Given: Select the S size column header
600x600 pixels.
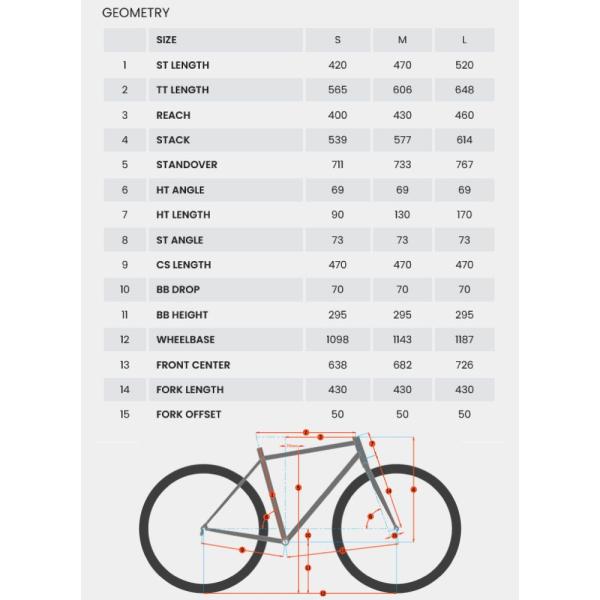Looking at the screenshot, I should (337, 40).
